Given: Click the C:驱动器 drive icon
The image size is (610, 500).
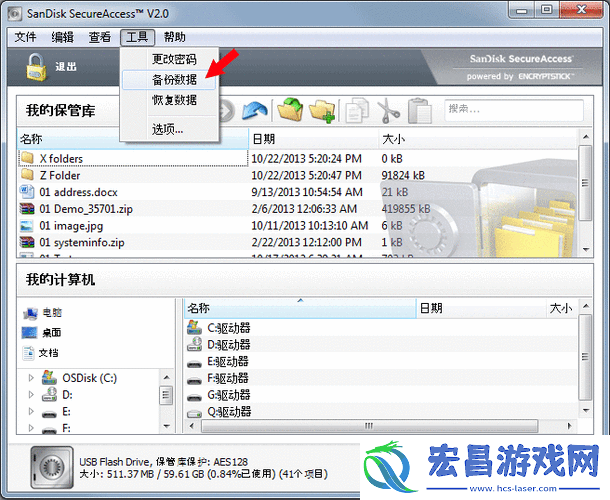Looking at the screenshot, I should 194,328.
